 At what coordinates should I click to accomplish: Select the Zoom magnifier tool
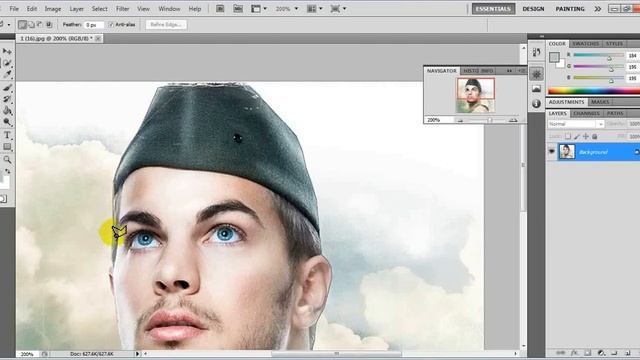(7, 160)
